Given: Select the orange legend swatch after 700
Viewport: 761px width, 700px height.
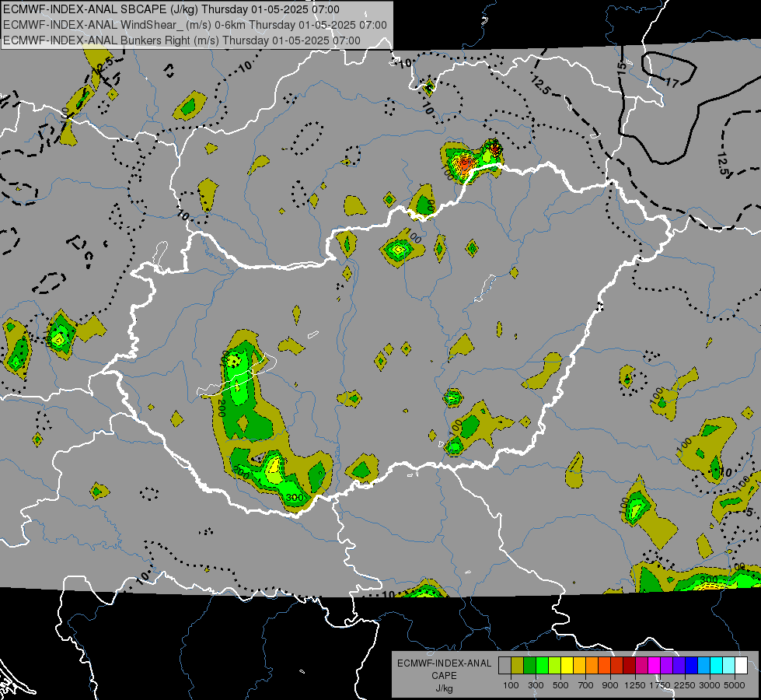Looking at the screenshot, I should (592, 666).
